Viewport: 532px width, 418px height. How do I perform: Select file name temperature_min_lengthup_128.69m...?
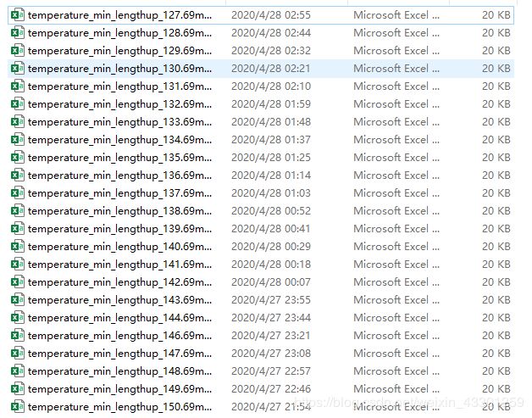coord(119,33)
